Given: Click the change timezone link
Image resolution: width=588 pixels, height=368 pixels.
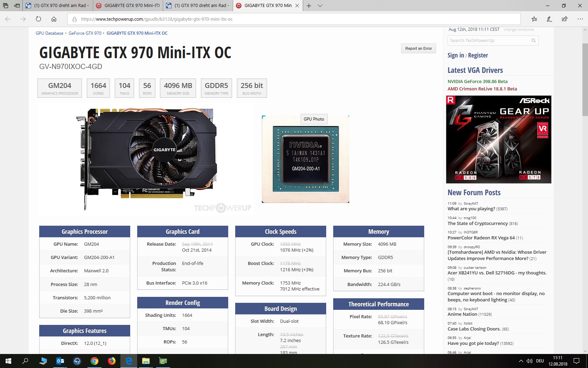Looking at the screenshot, I should tap(519, 29).
